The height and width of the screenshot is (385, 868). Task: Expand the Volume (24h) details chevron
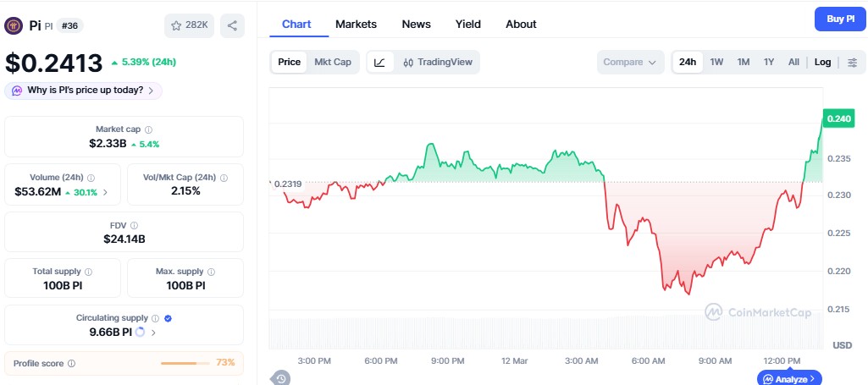105,192
